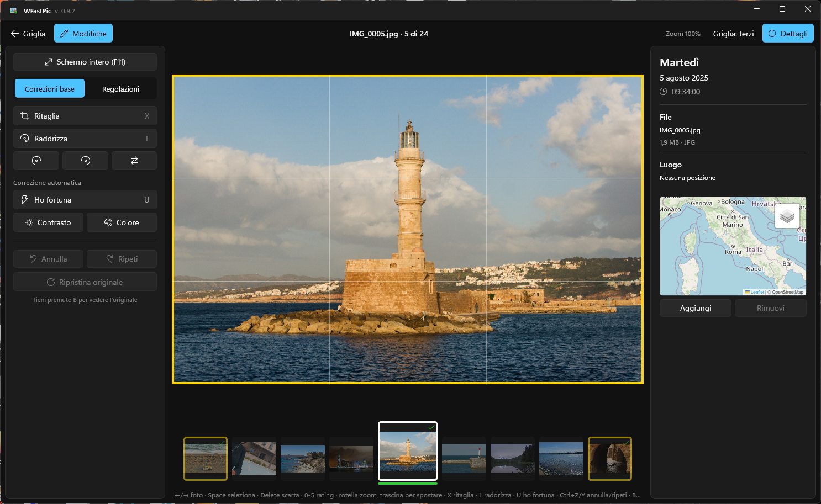Open the dusk lake reflection thumbnail
The height and width of the screenshot is (504, 821).
pos(513,459)
